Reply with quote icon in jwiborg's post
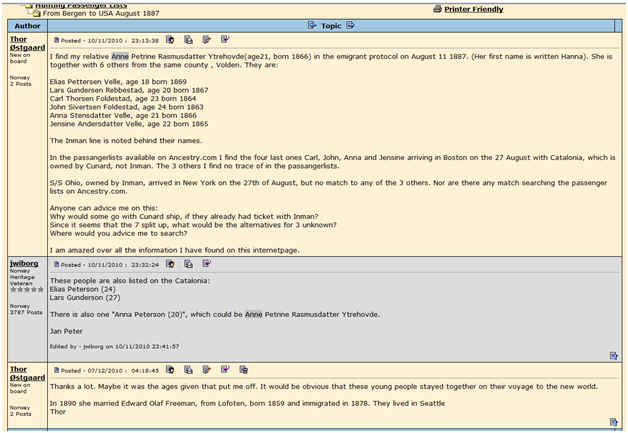The width and height of the screenshot is (628, 433). [x=207, y=264]
